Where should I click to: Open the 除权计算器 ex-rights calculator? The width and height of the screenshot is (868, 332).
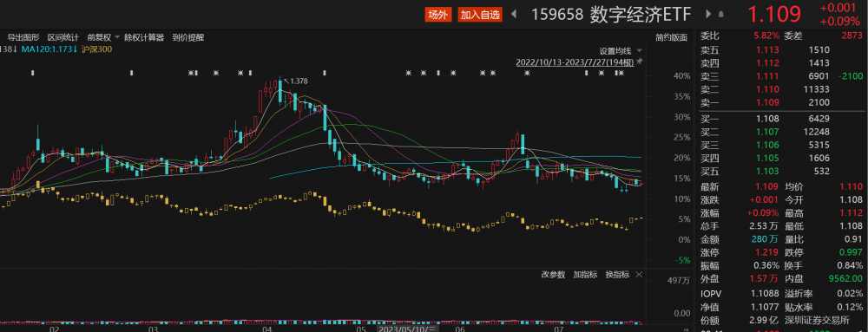coord(144,37)
